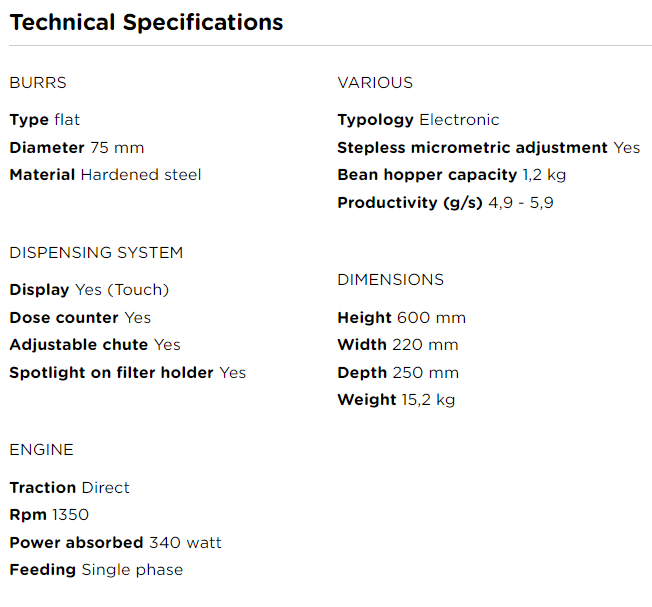
Task: Click the DIMENSIONS section title
Action: [x=391, y=280]
